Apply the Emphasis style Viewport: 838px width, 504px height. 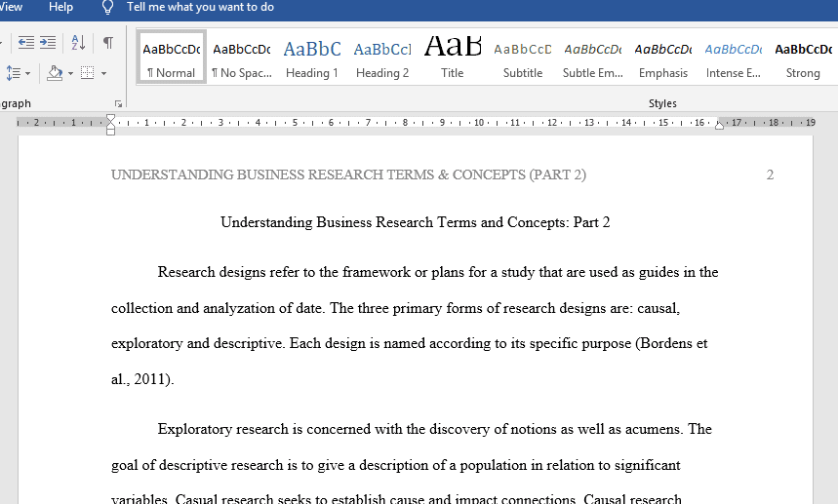click(x=663, y=58)
